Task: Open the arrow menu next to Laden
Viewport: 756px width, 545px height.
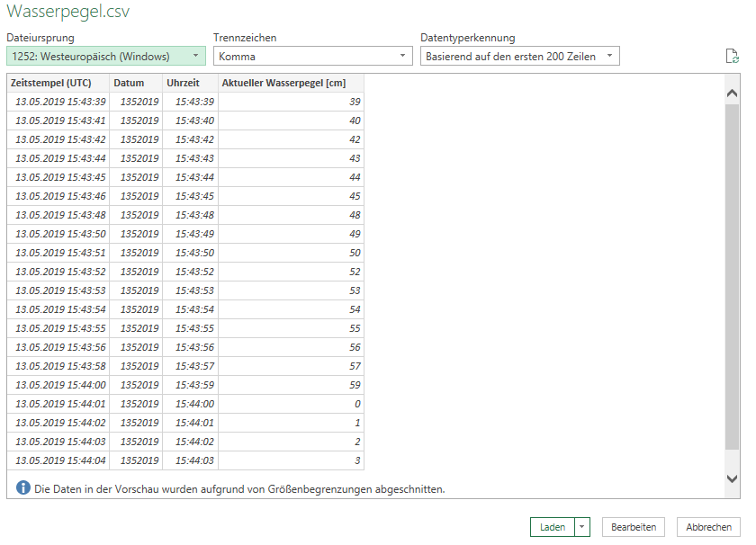Action: tap(582, 527)
